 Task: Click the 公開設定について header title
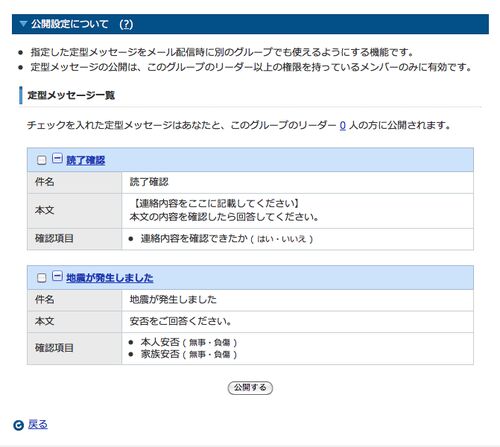[x=70, y=24]
